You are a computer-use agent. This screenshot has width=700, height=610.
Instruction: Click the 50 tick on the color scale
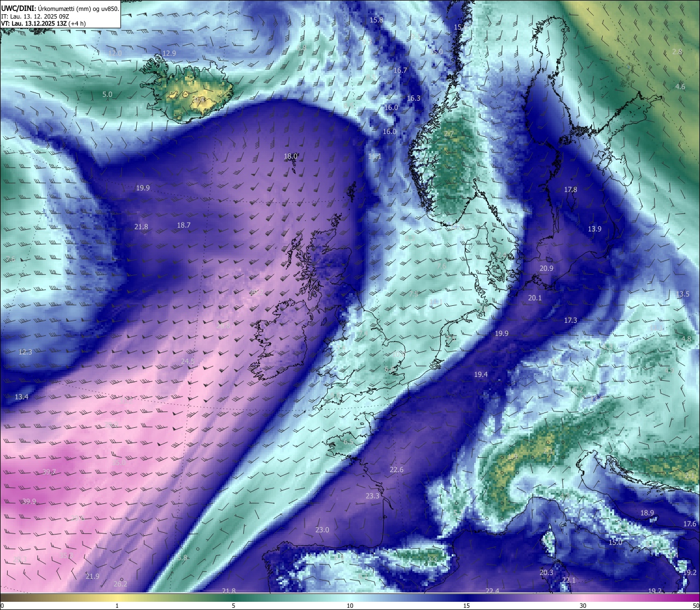click(x=696, y=606)
